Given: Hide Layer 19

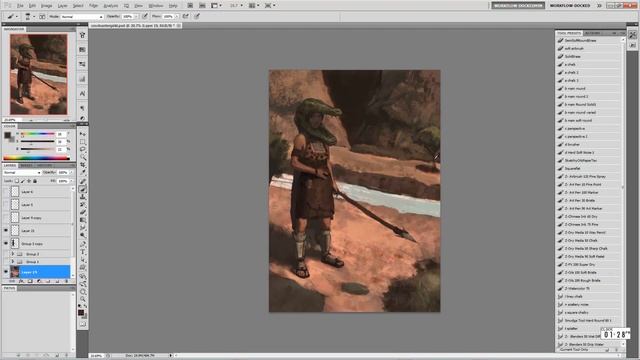Looking at the screenshot, I should [x=6, y=272].
